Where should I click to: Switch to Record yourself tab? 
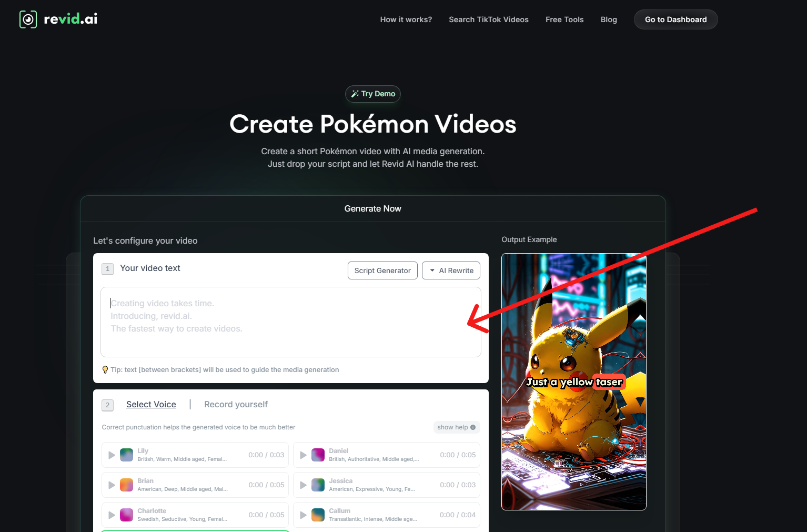[x=236, y=405]
